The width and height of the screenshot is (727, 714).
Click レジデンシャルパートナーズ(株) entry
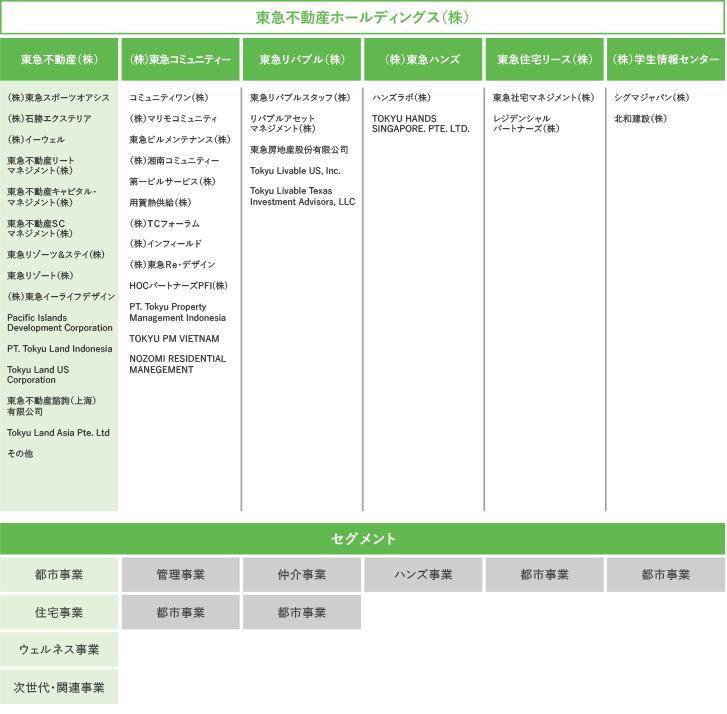click(526, 123)
